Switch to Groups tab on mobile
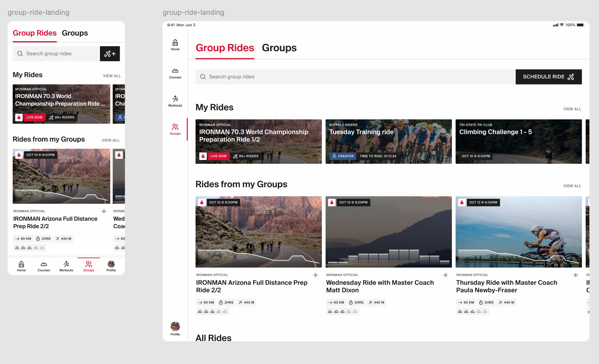This screenshot has width=599, height=364. pyautogui.click(x=75, y=33)
